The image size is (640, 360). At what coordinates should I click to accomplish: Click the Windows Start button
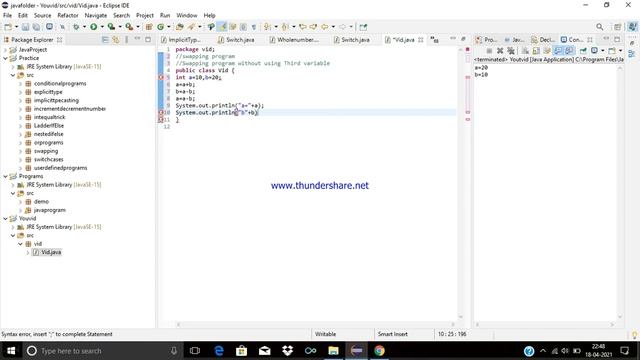click(x=11, y=351)
